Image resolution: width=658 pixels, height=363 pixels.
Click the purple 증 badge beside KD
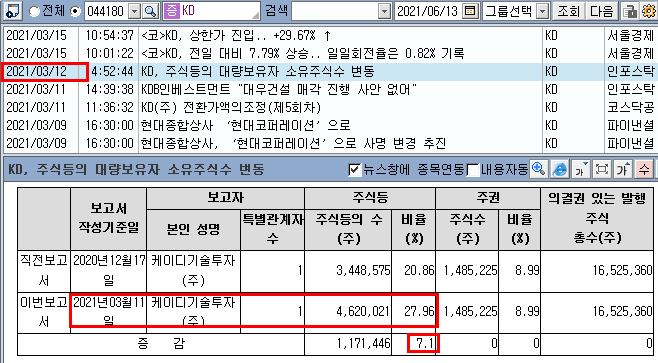(x=172, y=11)
